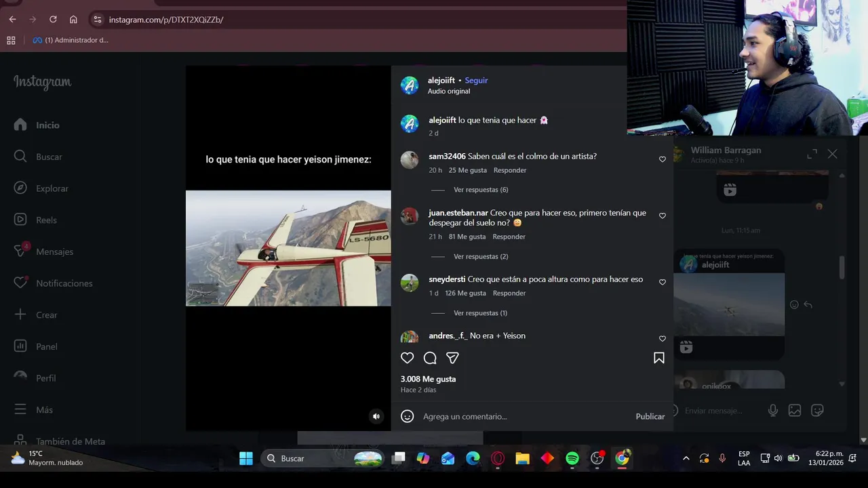The width and height of the screenshot is (868, 488).
Task: Focus the Agrega un comentario field
Action: point(526,416)
